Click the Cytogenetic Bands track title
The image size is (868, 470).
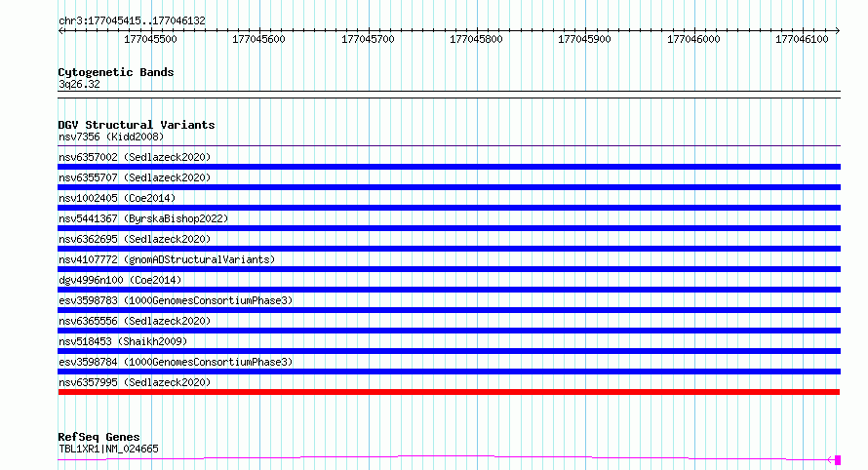click(116, 72)
